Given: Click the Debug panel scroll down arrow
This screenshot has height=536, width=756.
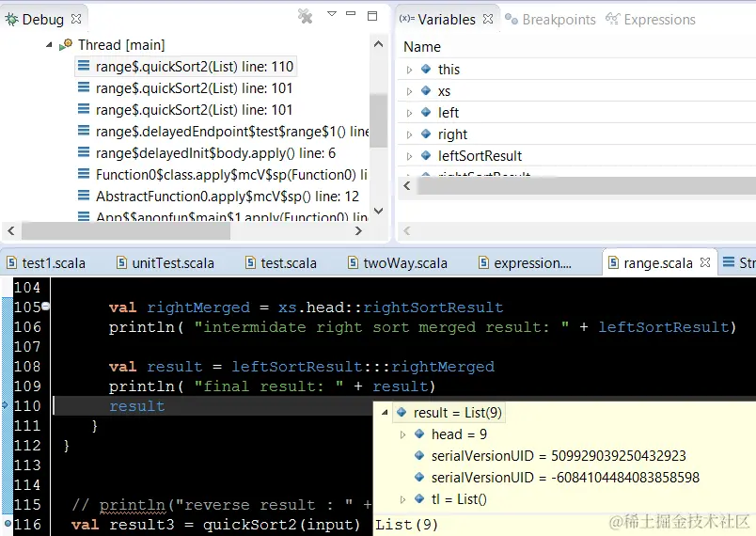Looking at the screenshot, I should [379, 211].
